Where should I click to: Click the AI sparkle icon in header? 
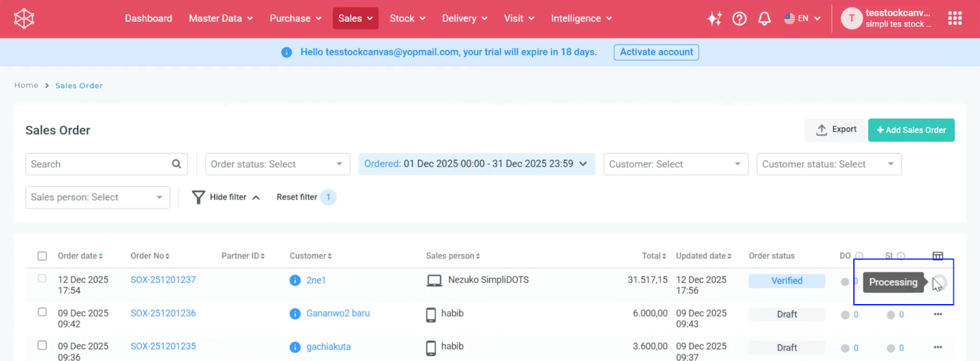714,18
